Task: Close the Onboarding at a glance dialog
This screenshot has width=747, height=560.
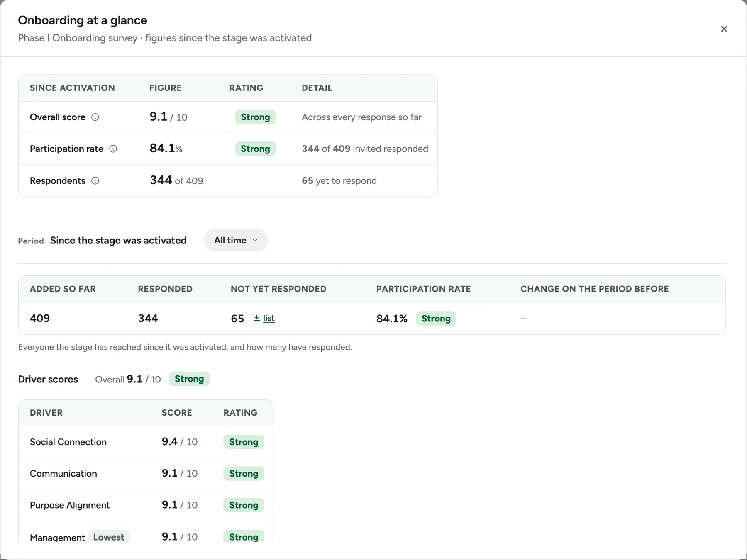Action: (x=724, y=29)
